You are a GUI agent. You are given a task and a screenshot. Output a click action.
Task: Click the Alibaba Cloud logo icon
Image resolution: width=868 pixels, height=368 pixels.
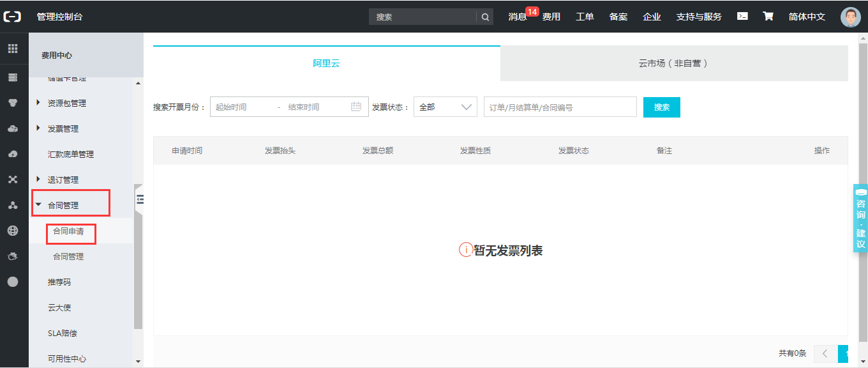(x=13, y=17)
